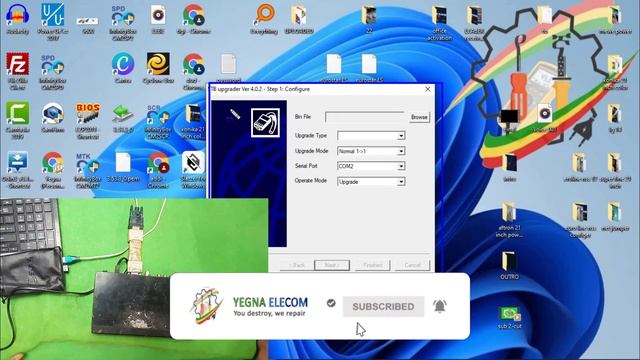Open the office activation folder
Screen dimensions: 640x360
[439, 16]
